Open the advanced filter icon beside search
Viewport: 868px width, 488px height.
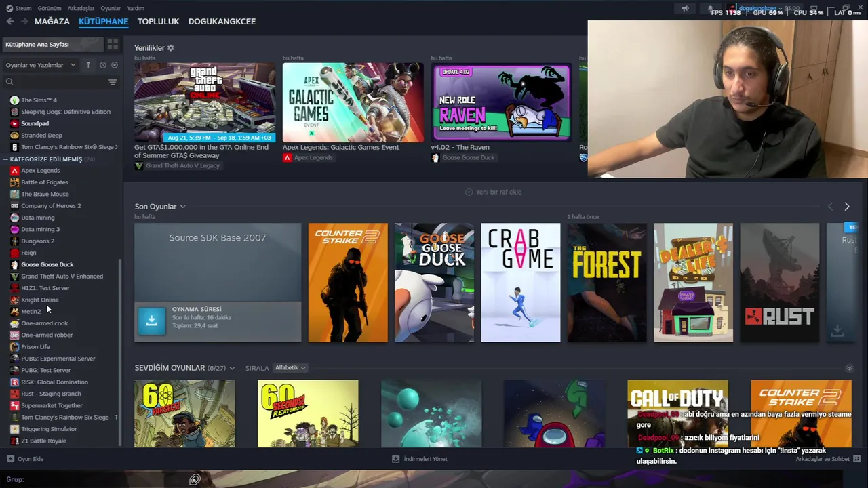click(113, 82)
